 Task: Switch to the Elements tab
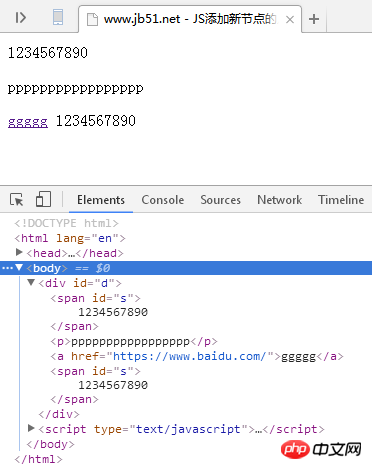tap(101, 200)
